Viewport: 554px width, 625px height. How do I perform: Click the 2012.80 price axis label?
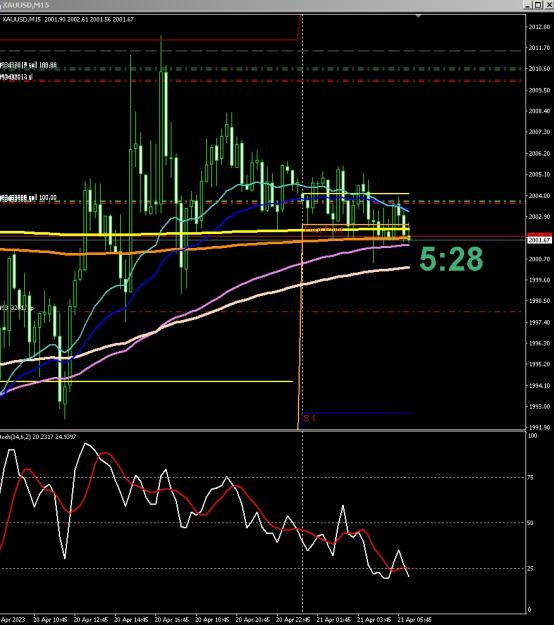[539, 27]
